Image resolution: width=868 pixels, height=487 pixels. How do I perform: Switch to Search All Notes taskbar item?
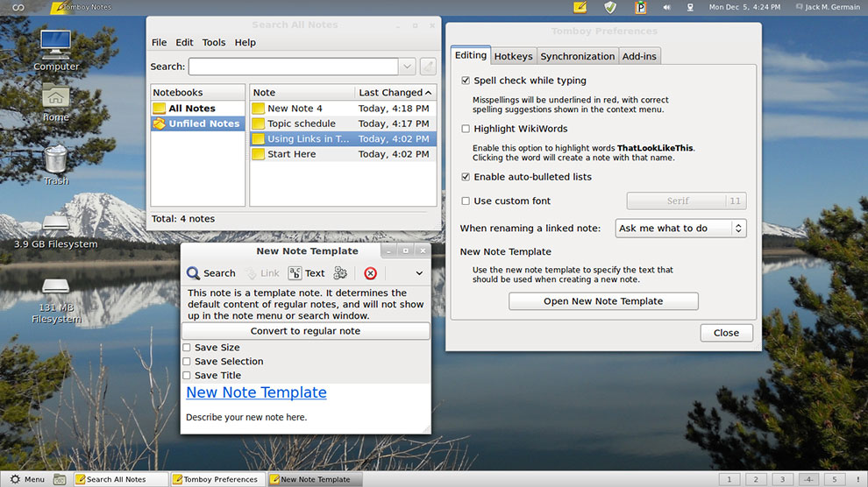[121, 479]
